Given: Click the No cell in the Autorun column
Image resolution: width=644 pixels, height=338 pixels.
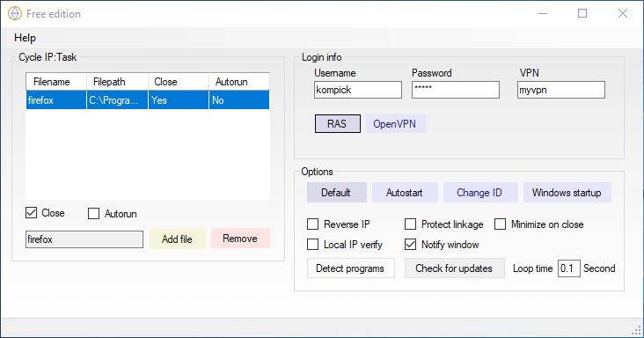Looking at the screenshot, I should tap(239, 100).
